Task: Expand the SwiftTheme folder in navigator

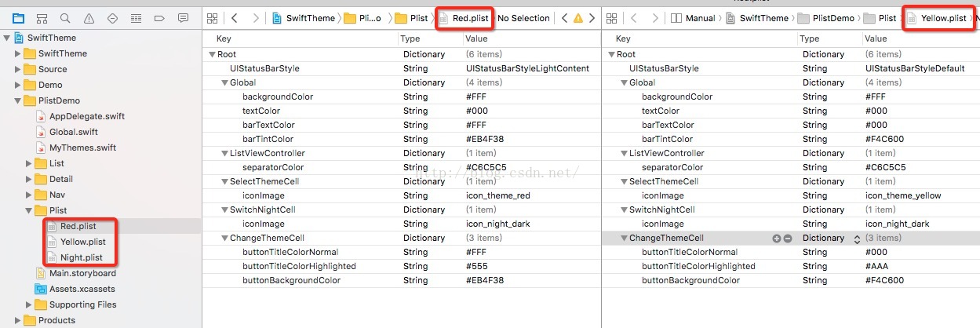Action: tap(18, 53)
